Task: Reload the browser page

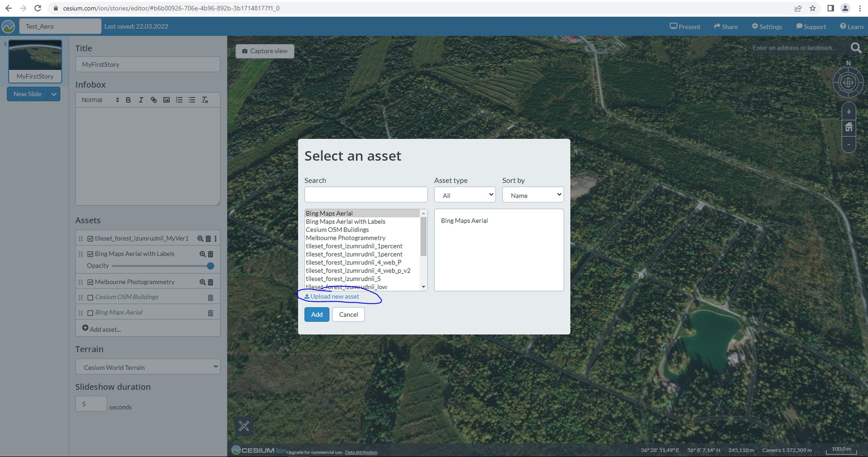Action: tap(38, 8)
